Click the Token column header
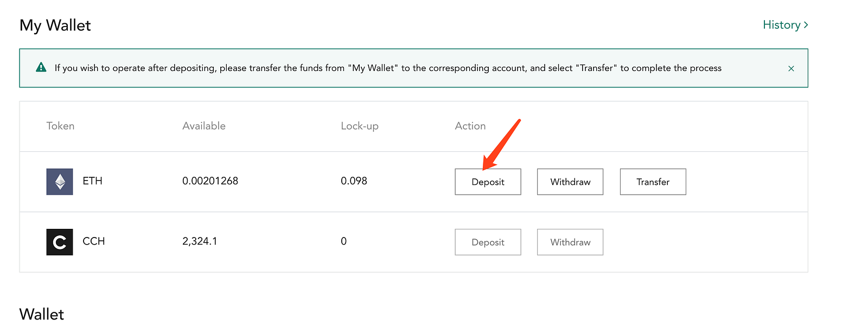Image resolution: width=868 pixels, height=333 pixels. coord(60,126)
